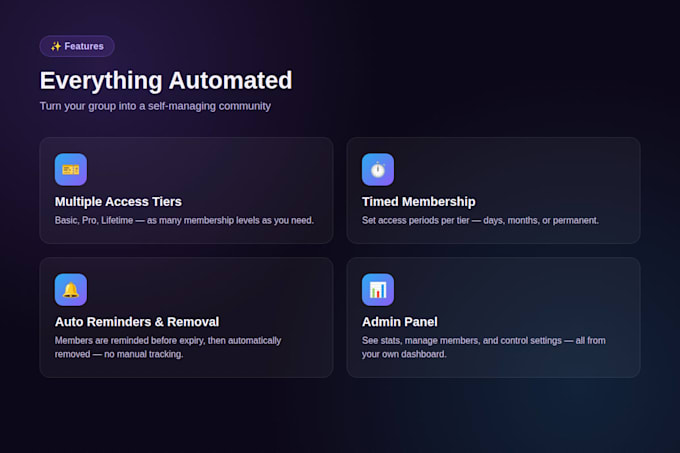Click the ticket icon for Multiple Access Tiers
Image resolution: width=680 pixels, height=453 pixels.
pyautogui.click(x=71, y=169)
